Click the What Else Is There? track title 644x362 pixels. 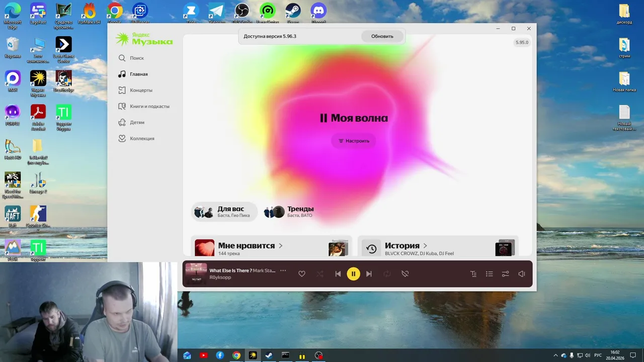(x=231, y=270)
